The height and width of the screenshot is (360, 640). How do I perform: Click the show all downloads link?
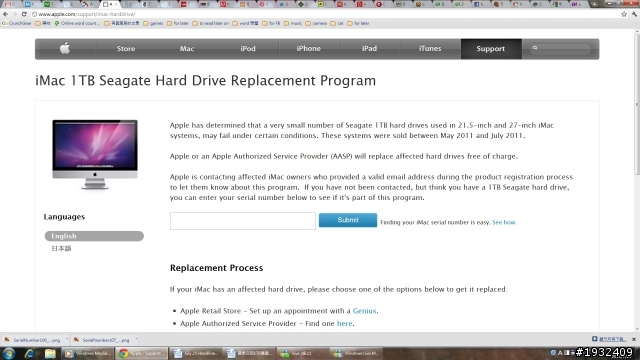pyautogui.click(x=609, y=339)
